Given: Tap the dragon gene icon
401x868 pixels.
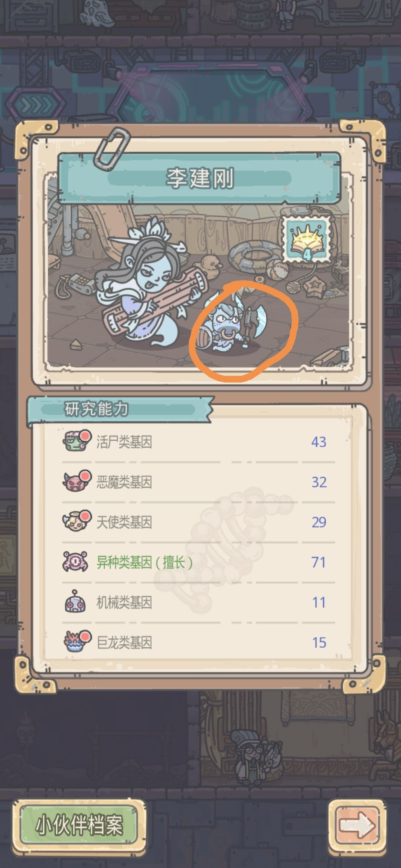Looking at the screenshot, I should pyautogui.click(x=76, y=641).
